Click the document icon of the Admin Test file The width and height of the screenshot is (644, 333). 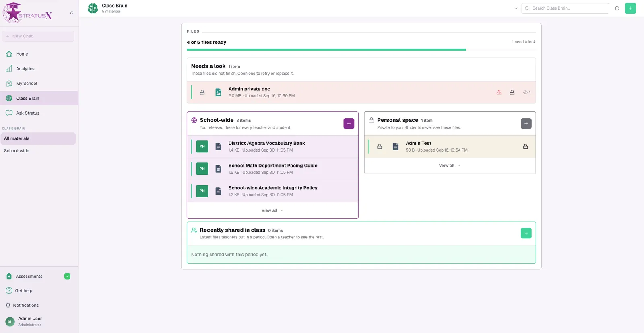click(x=396, y=146)
